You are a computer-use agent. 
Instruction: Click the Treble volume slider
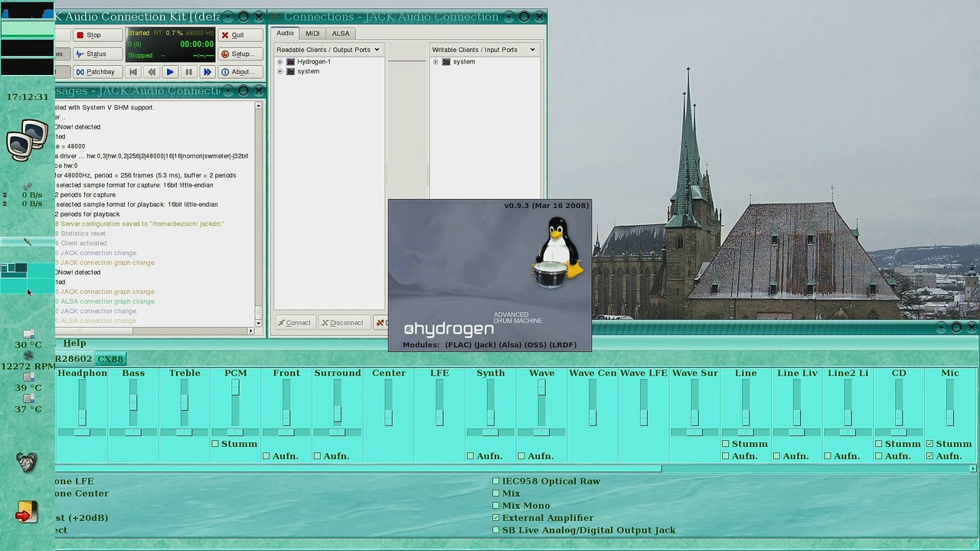click(x=185, y=403)
